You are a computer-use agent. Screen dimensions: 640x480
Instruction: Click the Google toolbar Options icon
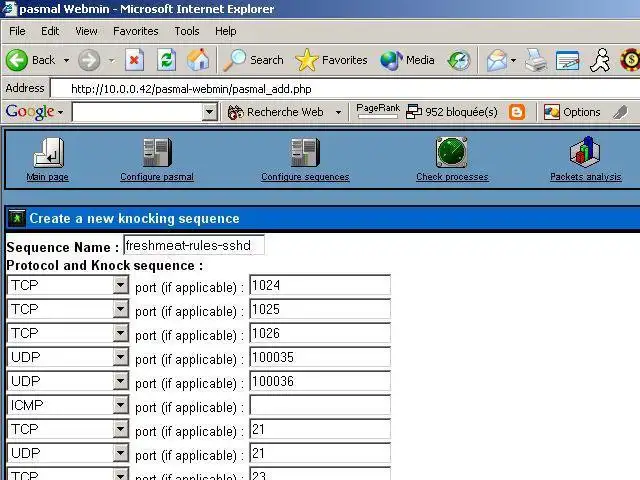click(x=551, y=112)
